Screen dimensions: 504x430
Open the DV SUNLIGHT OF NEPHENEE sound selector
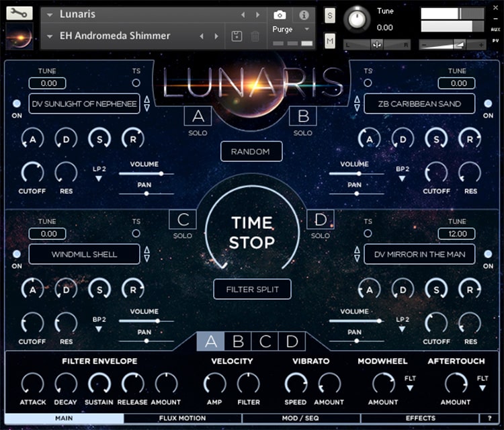point(84,103)
